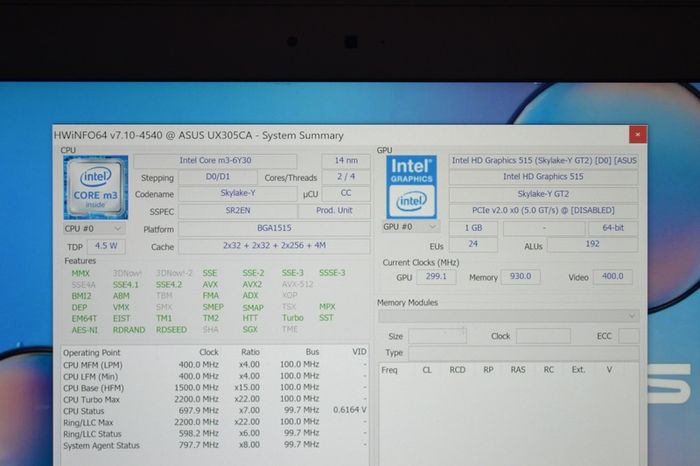Viewport: 700px width, 466px height.
Task: Click the CC µCU value
Action: (346, 193)
